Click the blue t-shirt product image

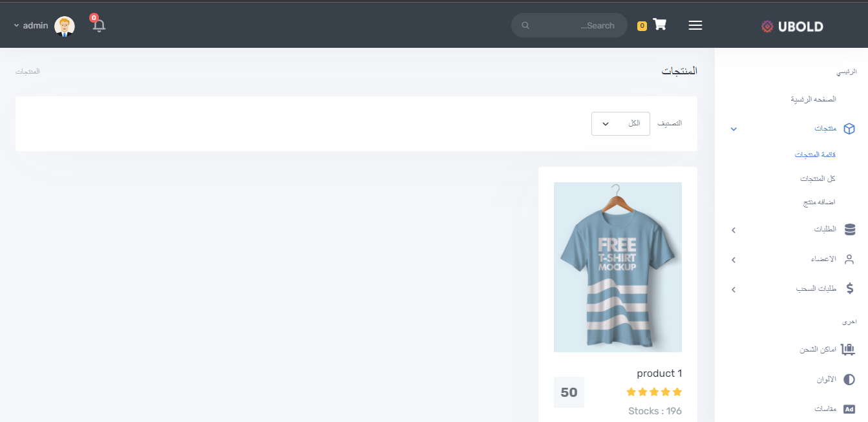[617, 267]
